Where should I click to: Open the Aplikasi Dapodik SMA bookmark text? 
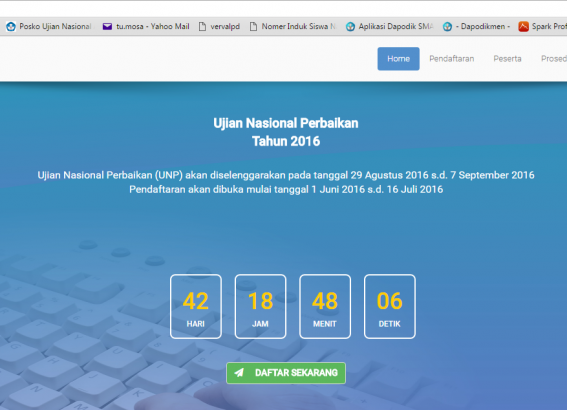396,26
